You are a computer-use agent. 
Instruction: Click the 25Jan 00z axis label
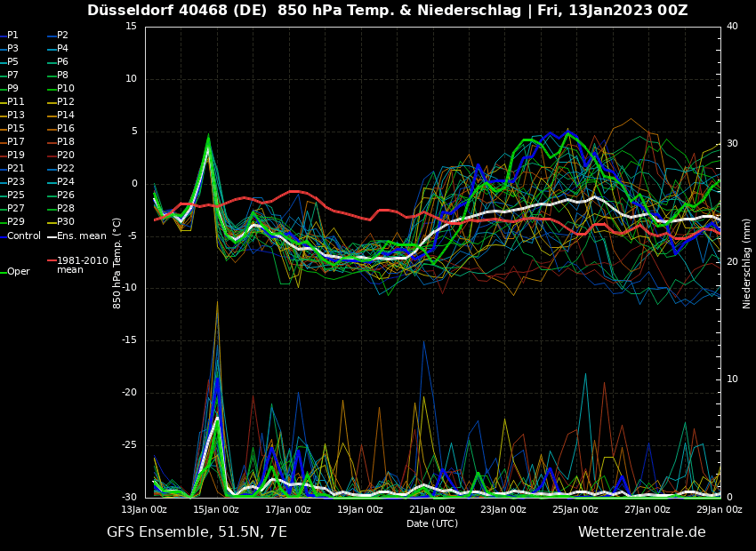coord(575,510)
